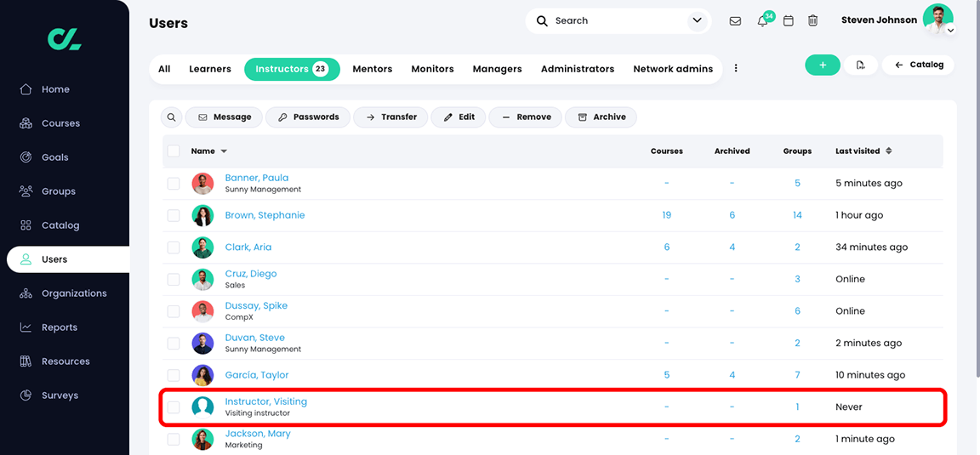Click Paula Banner's avatar
Image resolution: width=980 pixels, height=455 pixels.
[x=202, y=183]
